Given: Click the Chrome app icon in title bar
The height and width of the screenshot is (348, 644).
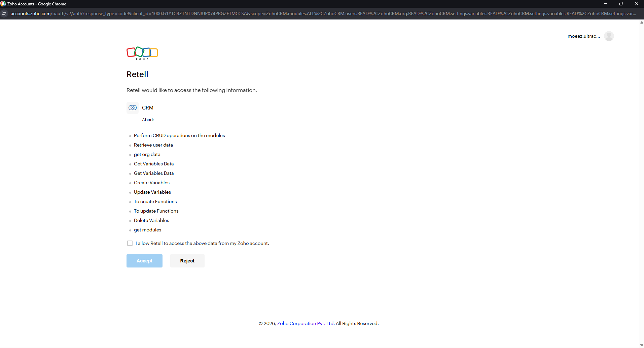Looking at the screenshot, I should [x=3, y=4].
